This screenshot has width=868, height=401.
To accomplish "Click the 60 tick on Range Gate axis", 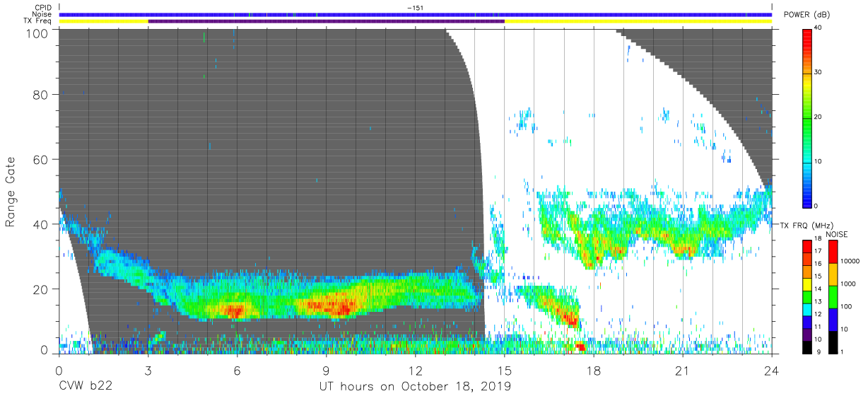I will click(x=42, y=160).
